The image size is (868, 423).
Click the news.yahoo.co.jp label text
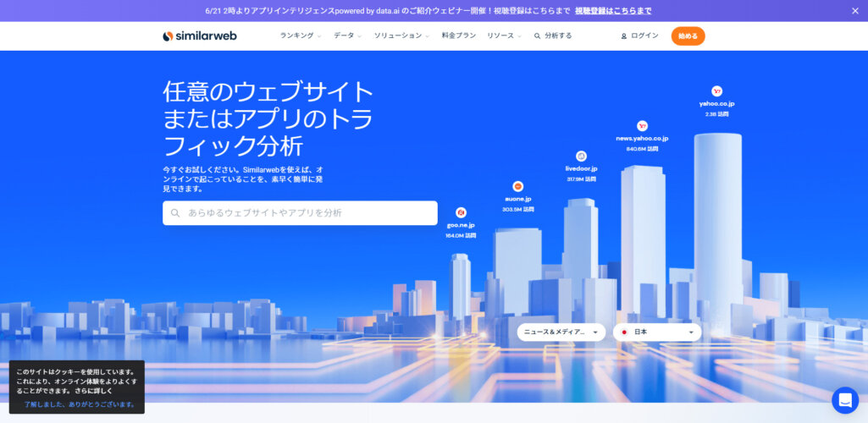[642, 138]
